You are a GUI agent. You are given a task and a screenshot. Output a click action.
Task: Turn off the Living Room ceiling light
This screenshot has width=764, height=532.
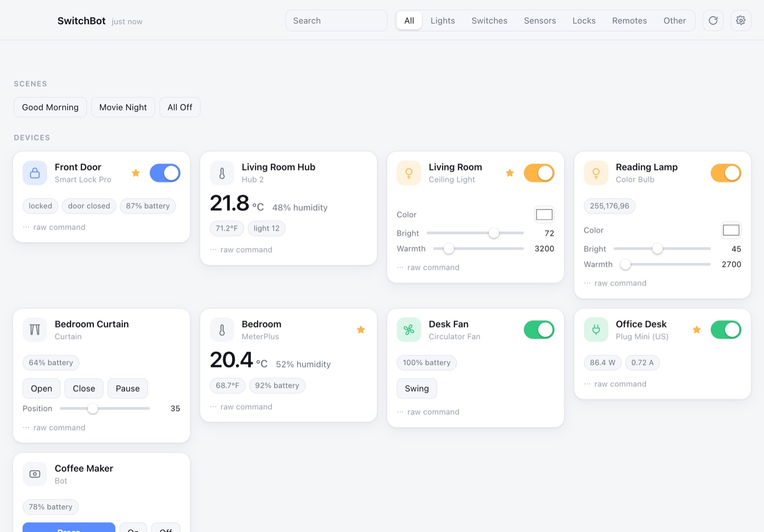click(x=539, y=173)
